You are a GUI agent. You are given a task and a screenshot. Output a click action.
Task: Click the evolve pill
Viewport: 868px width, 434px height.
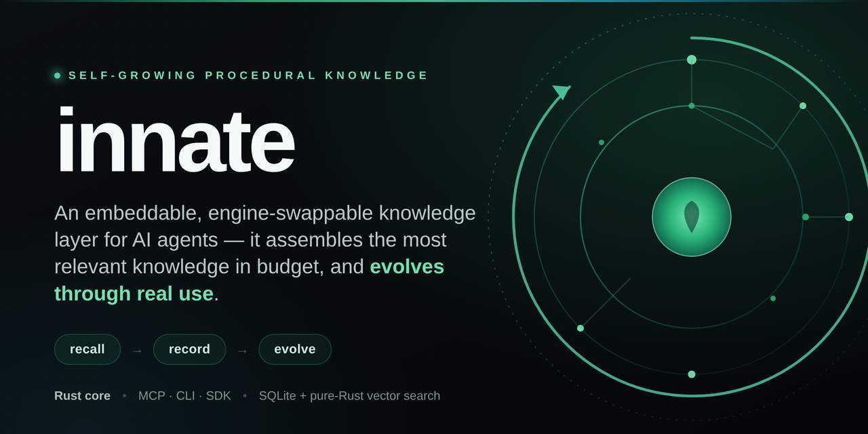pos(295,349)
